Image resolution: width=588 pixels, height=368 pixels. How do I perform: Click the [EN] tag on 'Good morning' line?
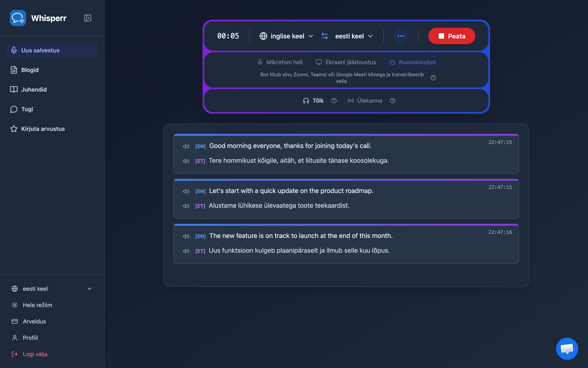point(200,146)
